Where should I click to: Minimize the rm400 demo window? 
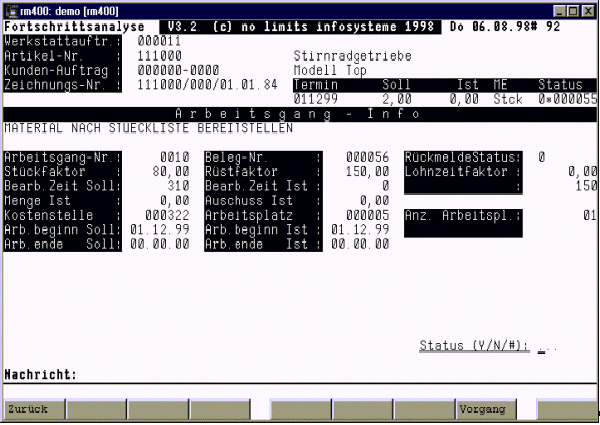coord(558,8)
